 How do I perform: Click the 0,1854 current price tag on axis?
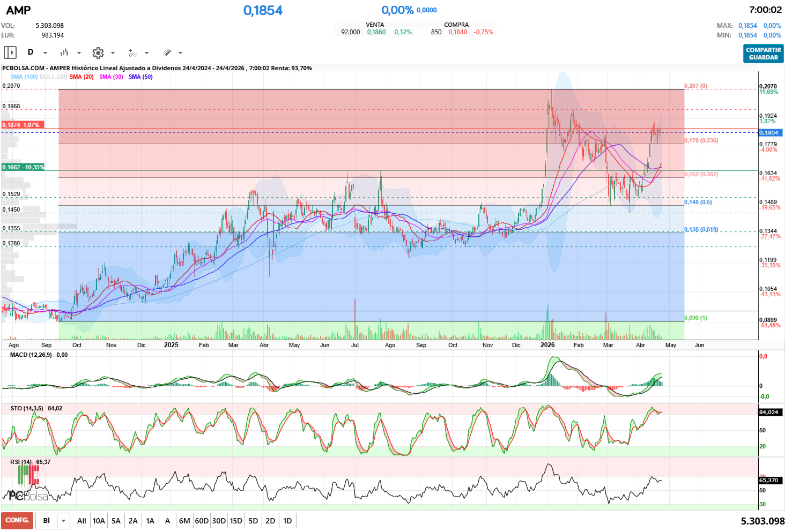pyautogui.click(x=770, y=132)
